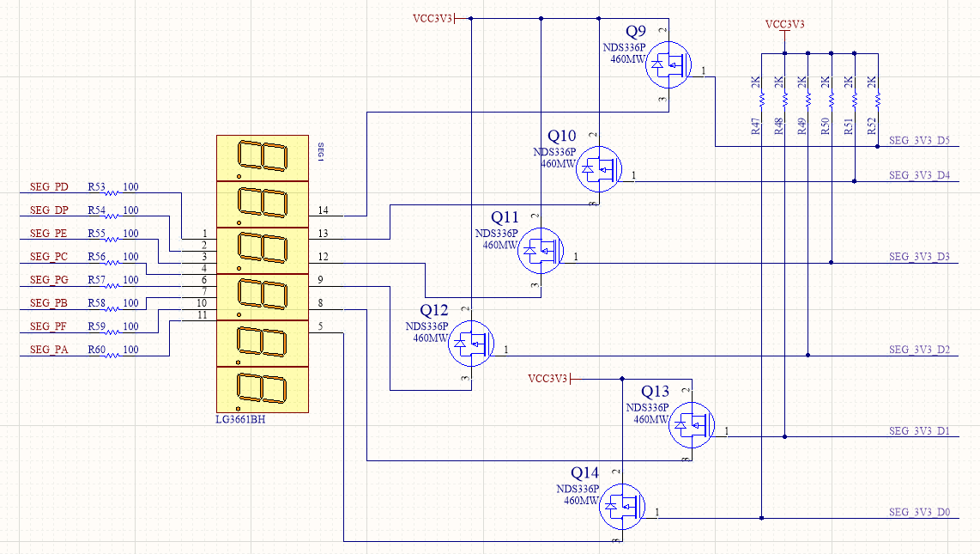Click the Q11 designator text

click(x=505, y=217)
